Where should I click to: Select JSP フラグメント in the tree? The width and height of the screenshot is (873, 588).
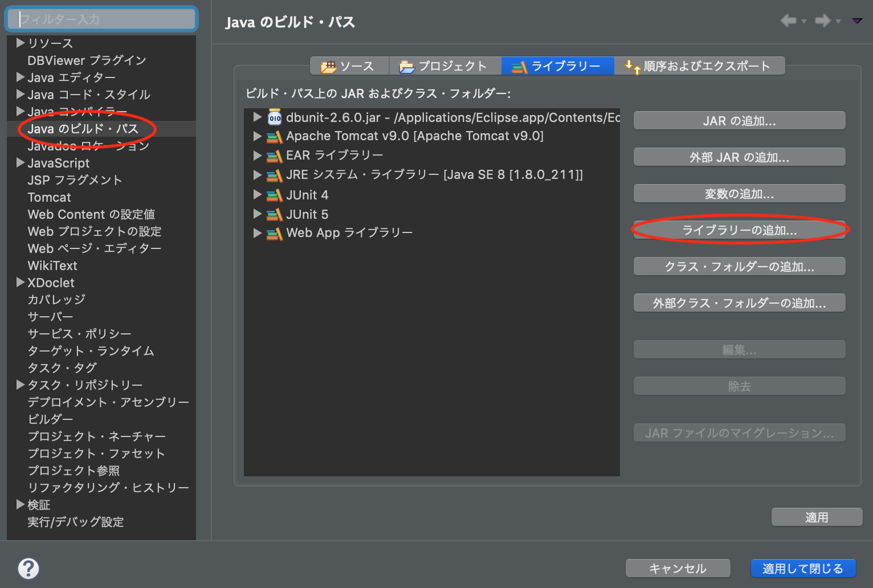tap(75, 180)
